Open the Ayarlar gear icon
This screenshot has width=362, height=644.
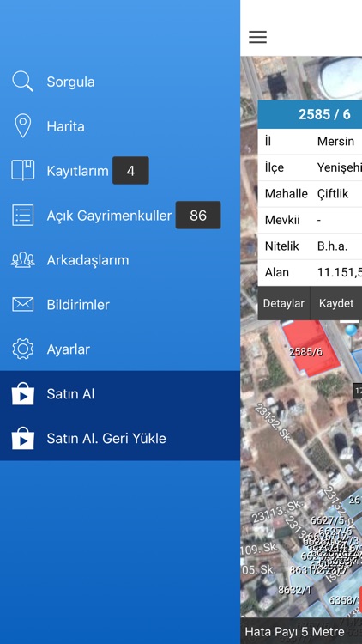22,349
